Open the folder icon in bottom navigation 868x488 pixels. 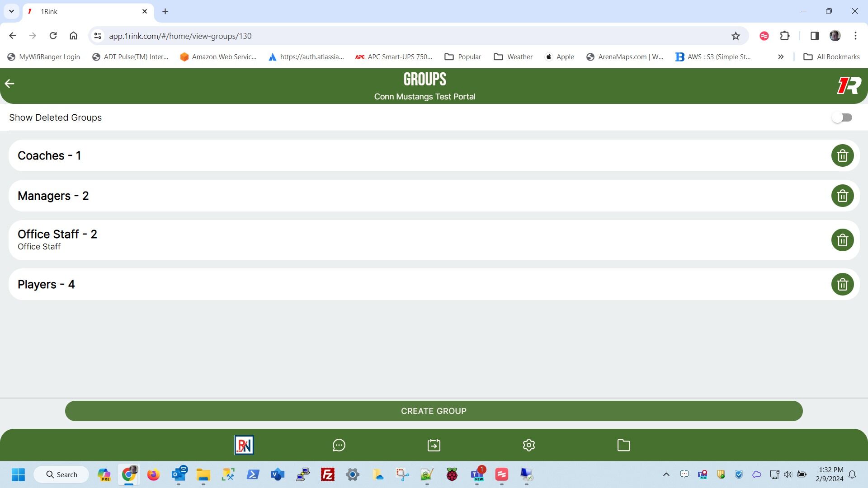(623, 445)
